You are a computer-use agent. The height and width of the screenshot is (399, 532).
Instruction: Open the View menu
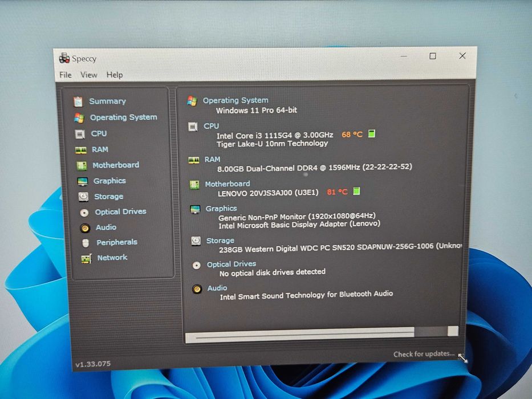pos(89,75)
